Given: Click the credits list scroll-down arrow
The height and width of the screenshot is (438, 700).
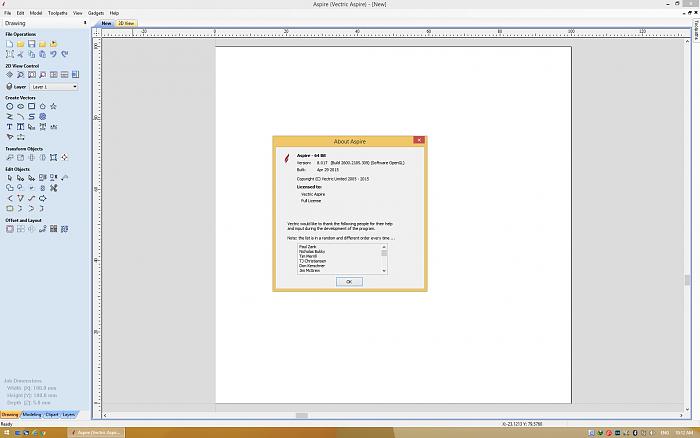Looking at the screenshot, I should [384, 271].
